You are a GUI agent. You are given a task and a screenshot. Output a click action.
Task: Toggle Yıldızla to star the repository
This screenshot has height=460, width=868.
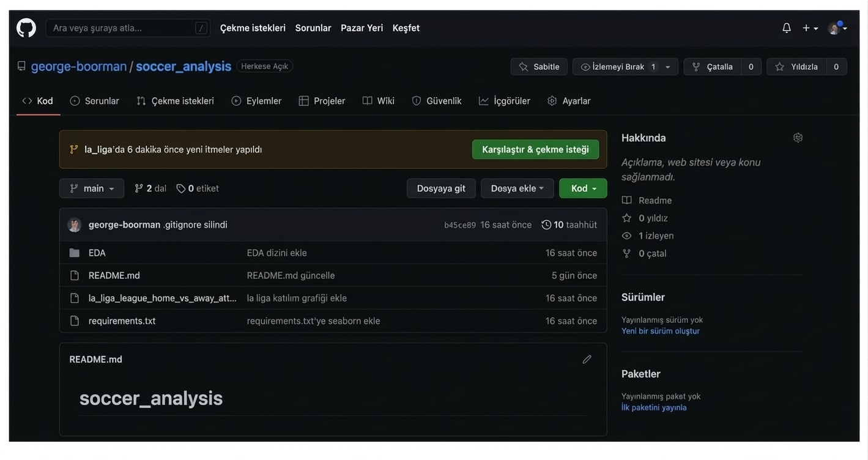tap(797, 67)
